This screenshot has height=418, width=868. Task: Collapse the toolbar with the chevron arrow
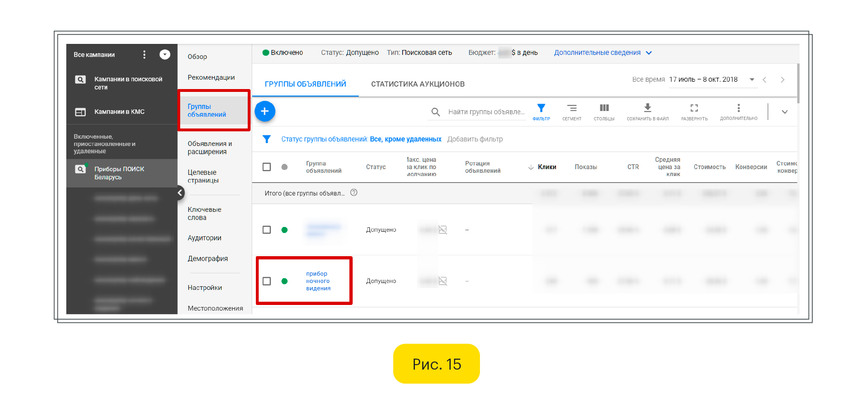(785, 112)
